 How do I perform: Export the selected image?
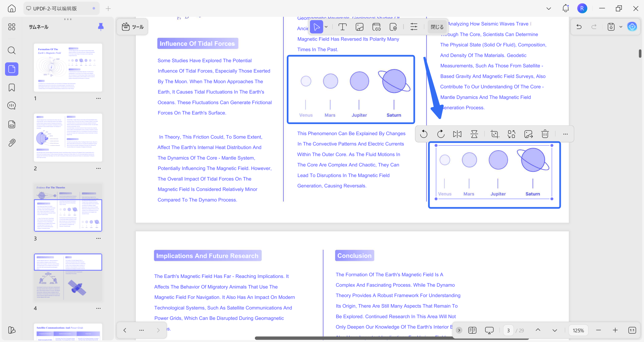point(529,134)
